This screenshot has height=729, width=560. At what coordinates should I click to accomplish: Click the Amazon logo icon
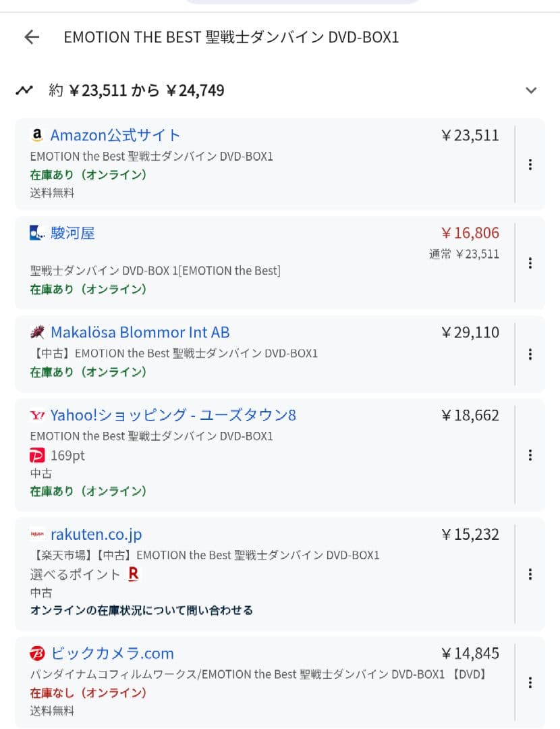(37, 135)
